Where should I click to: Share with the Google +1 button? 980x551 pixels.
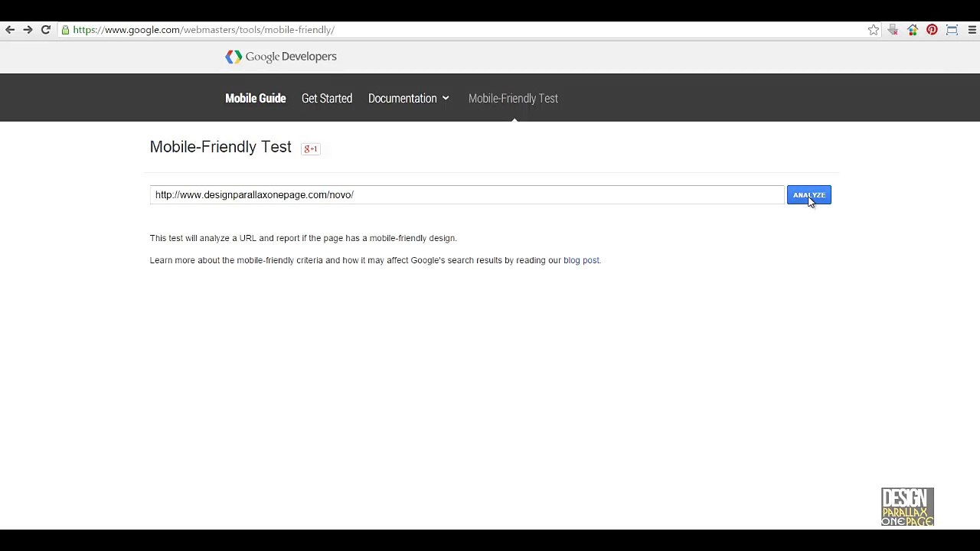click(311, 148)
